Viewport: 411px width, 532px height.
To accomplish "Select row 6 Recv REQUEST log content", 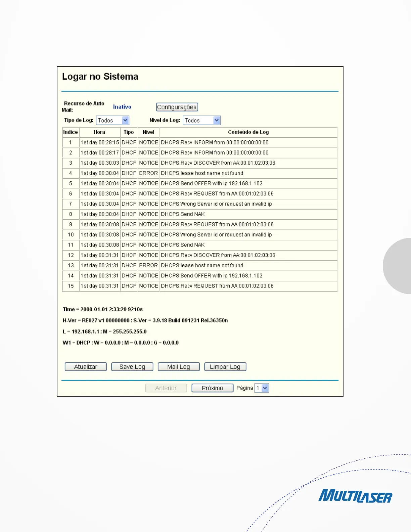I will (217, 193).
